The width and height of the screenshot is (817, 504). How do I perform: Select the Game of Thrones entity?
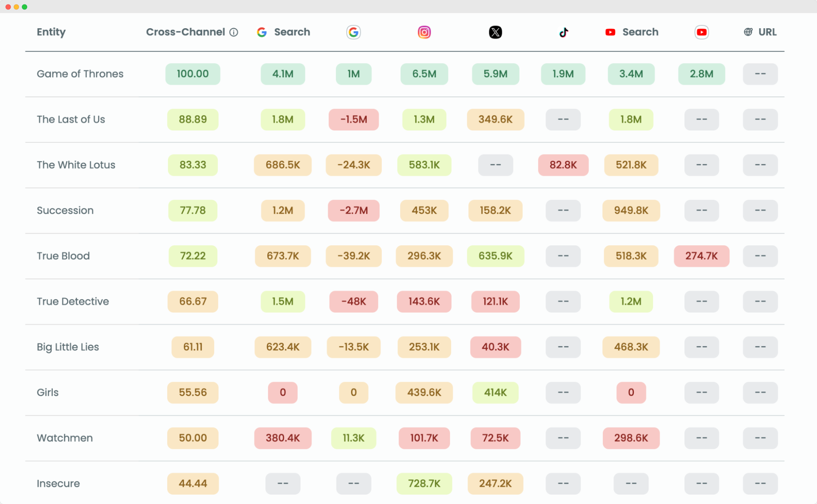tap(80, 74)
